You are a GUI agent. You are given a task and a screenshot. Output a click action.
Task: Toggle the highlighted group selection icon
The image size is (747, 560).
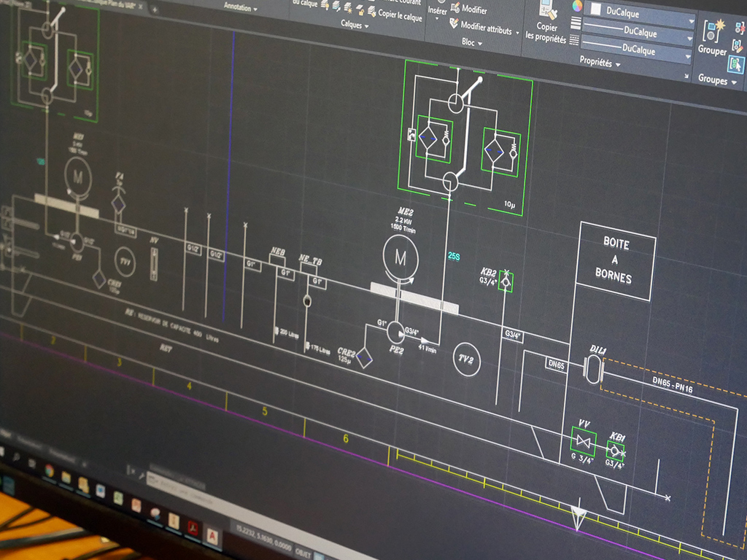[735, 64]
